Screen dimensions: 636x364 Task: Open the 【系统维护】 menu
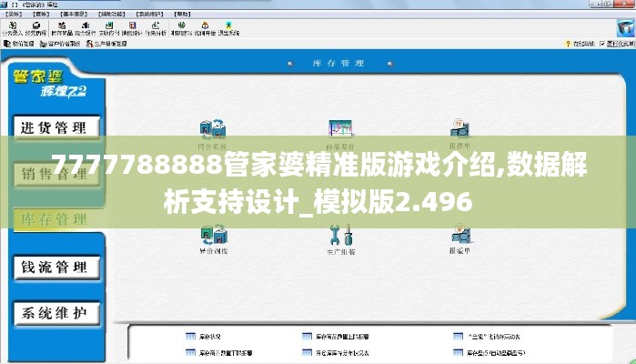(x=149, y=14)
